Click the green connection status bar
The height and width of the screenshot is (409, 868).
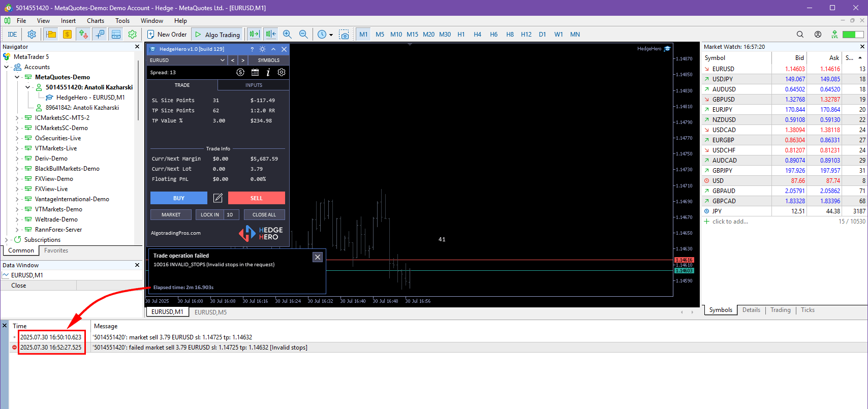(x=853, y=35)
